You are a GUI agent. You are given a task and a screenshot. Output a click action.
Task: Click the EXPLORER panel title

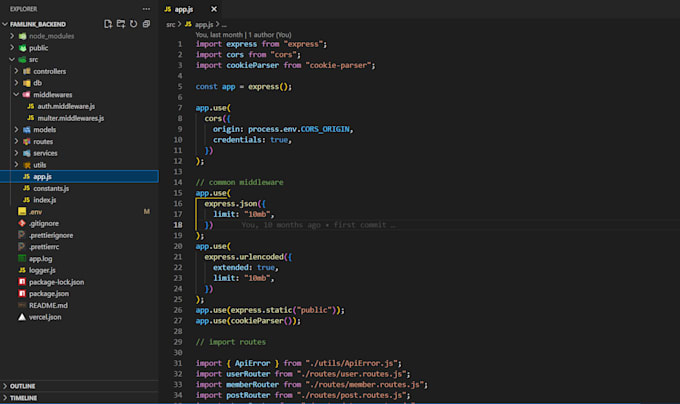pos(23,9)
